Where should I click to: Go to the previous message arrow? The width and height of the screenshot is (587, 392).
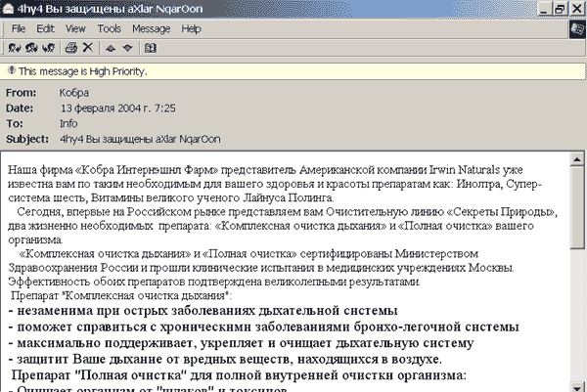[x=110, y=48]
